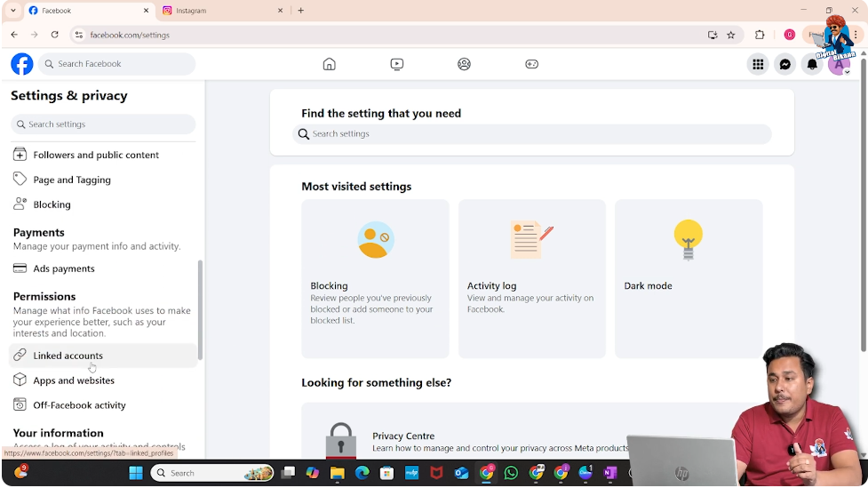This screenshot has height=488, width=868.
Task: Open the Gaming icon in top navigation
Action: 531,64
